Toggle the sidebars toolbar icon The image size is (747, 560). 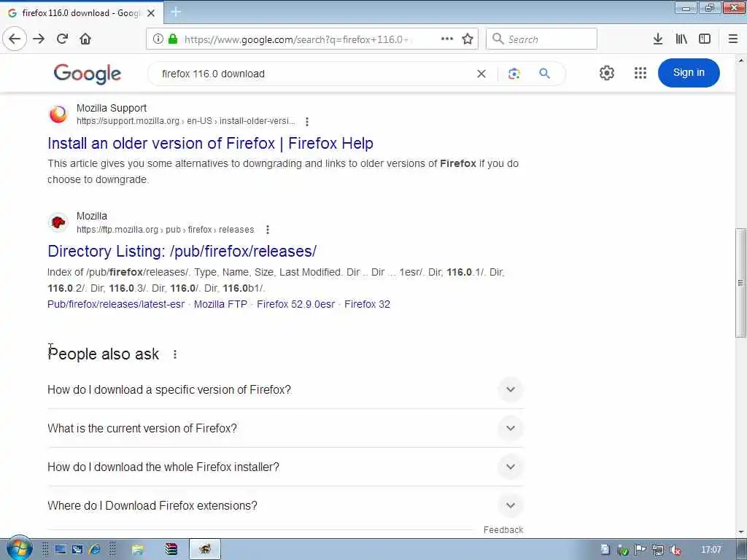click(x=705, y=39)
